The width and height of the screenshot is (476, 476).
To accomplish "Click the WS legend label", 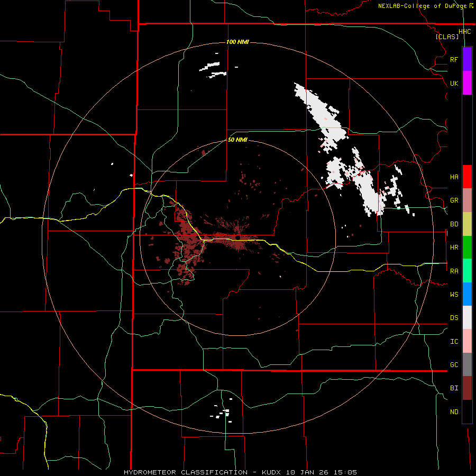I will coord(454,294).
